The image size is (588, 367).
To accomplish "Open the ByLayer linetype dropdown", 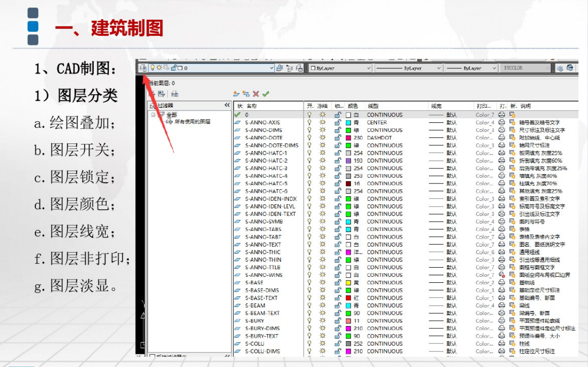I will coord(439,68).
